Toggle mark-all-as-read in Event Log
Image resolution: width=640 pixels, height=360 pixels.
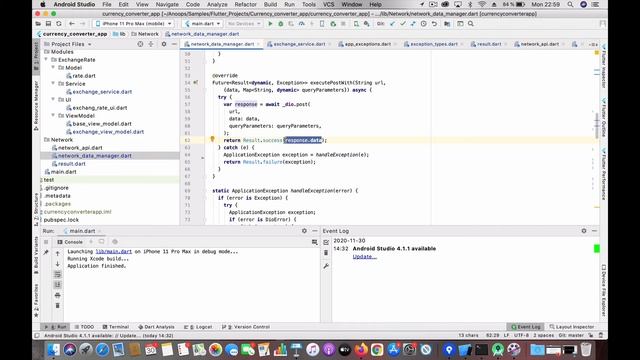tap(326, 242)
